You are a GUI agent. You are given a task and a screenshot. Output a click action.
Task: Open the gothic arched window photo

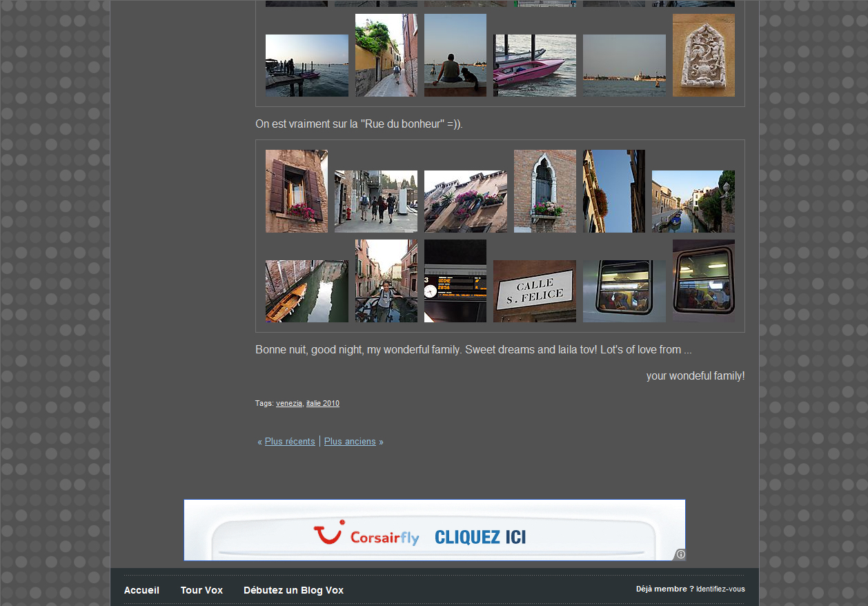[x=545, y=191]
